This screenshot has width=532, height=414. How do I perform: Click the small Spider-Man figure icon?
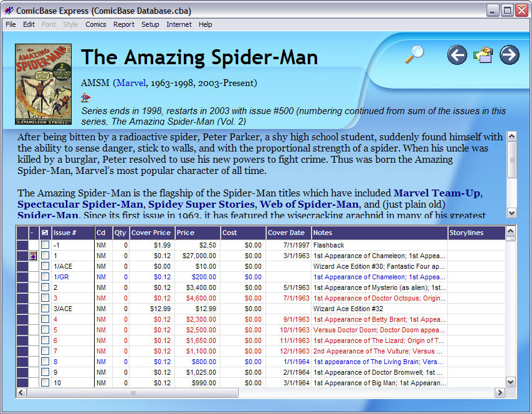[85, 97]
